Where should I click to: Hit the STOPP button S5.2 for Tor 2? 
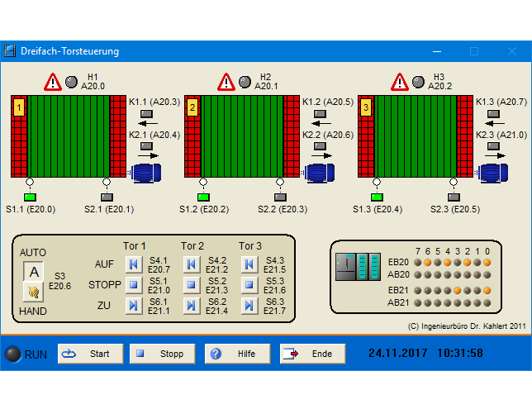tap(192, 285)
